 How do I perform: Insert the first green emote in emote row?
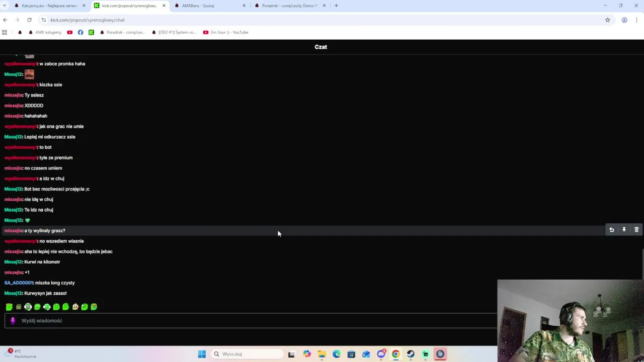pos(9,307)
